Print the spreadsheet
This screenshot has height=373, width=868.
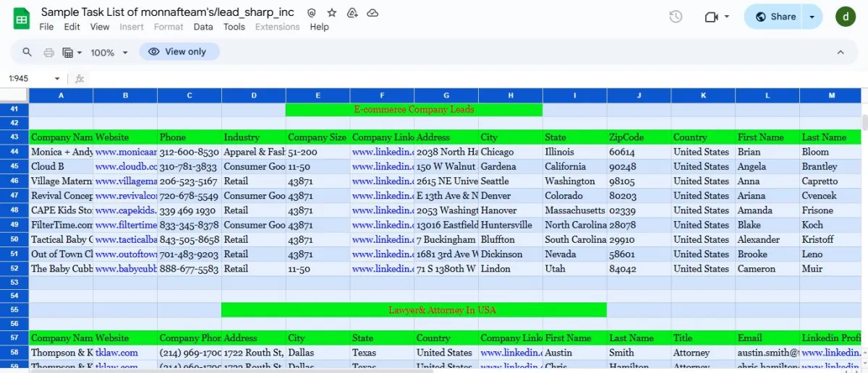pos(49,52)
